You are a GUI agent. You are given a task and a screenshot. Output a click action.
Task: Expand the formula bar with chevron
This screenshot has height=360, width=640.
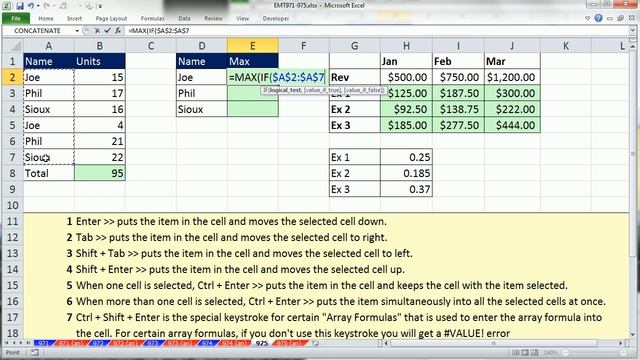point(633,31)
